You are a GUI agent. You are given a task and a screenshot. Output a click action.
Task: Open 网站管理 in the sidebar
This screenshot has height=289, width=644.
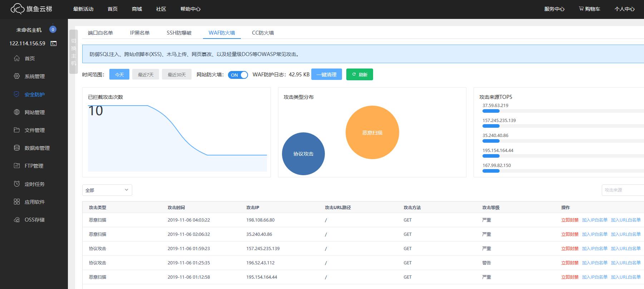coord(35,112)
